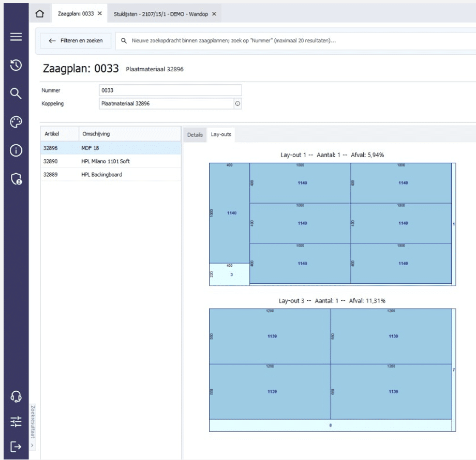Close the Zaagplan: 0033 tab
This screenshot has width=476, height=460.
pyautogui.click(x=100, y=13)
